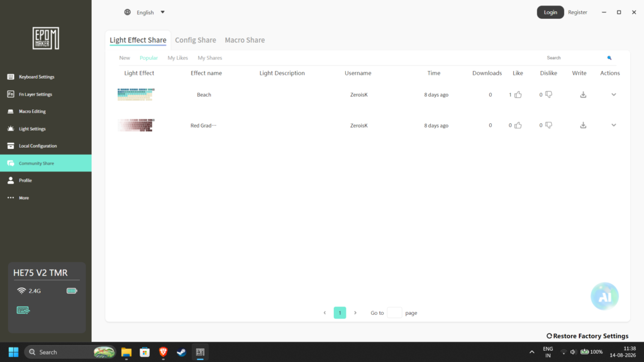Go to Macro Editing section
This screenshot has width=644, height=362.
tap(45, 111)
